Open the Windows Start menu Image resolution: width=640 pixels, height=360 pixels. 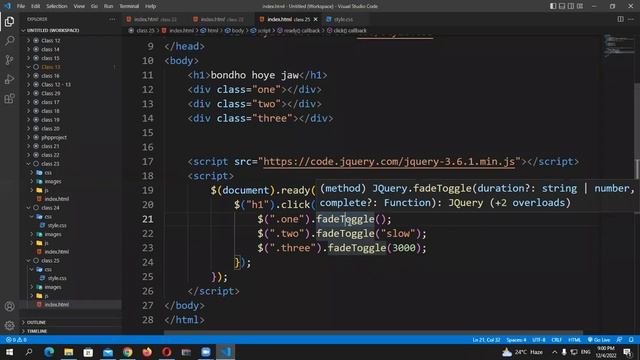pos(9,352)
